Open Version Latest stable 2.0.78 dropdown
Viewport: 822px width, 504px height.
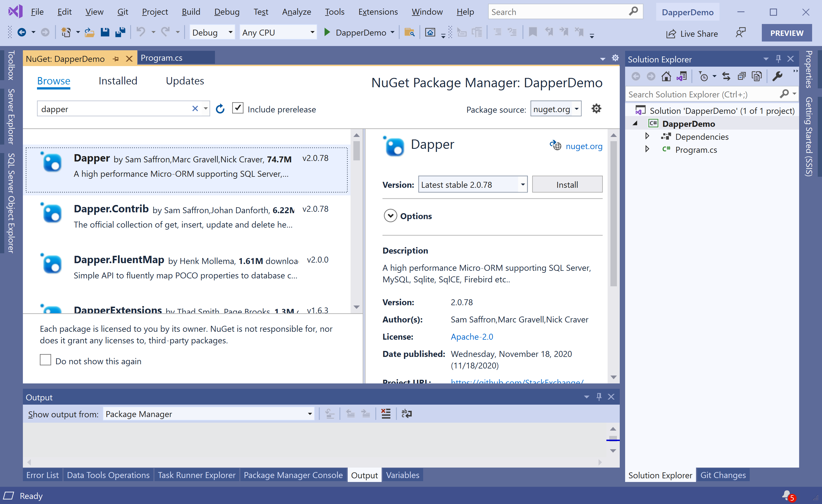click(x=473, y=184)
